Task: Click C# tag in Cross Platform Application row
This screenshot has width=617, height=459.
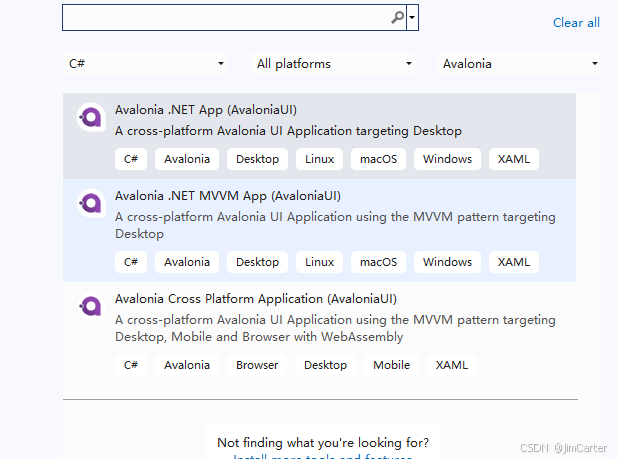Action: [x=131, y=365]
